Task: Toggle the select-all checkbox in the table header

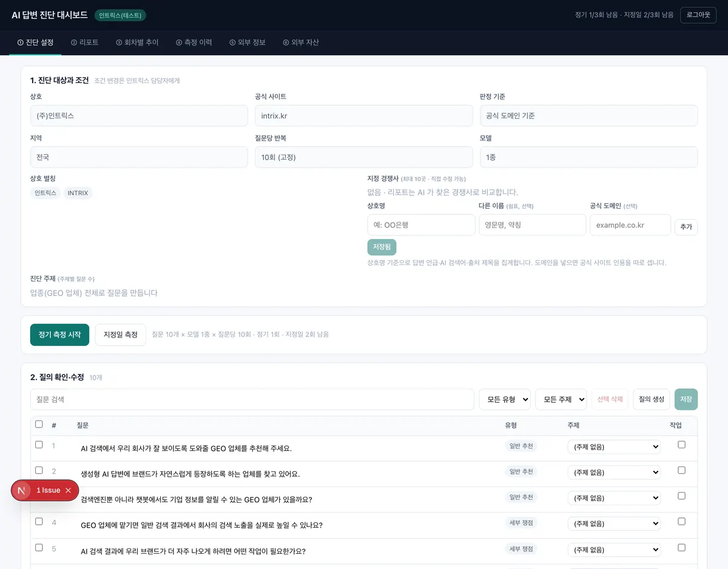Action: click(39, 424)
